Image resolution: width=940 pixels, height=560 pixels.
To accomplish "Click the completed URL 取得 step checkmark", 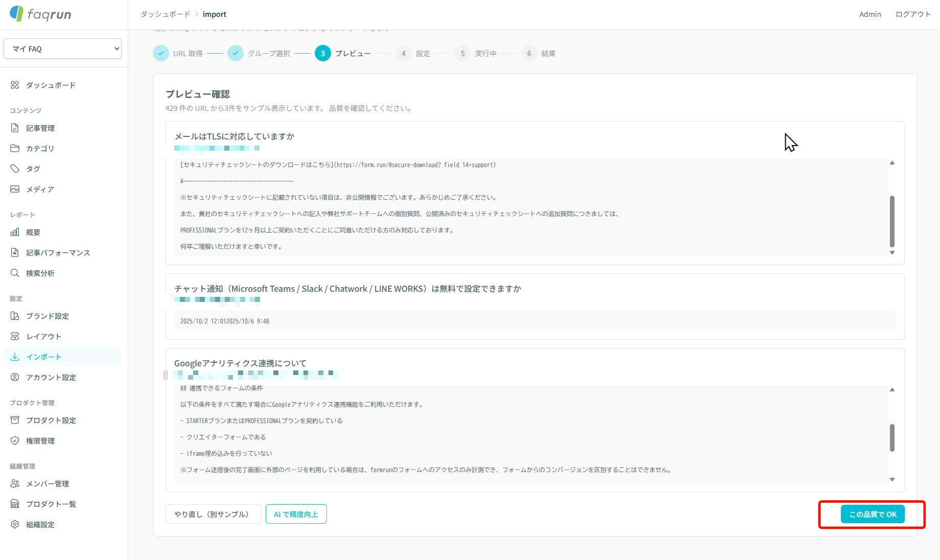I will coord(161,53).
